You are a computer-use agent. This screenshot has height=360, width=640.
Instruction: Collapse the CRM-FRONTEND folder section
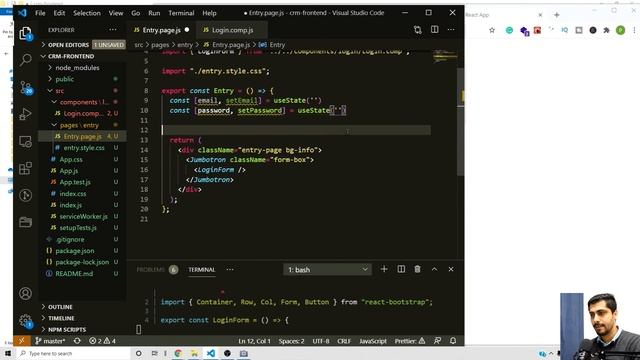pos(83,56)
